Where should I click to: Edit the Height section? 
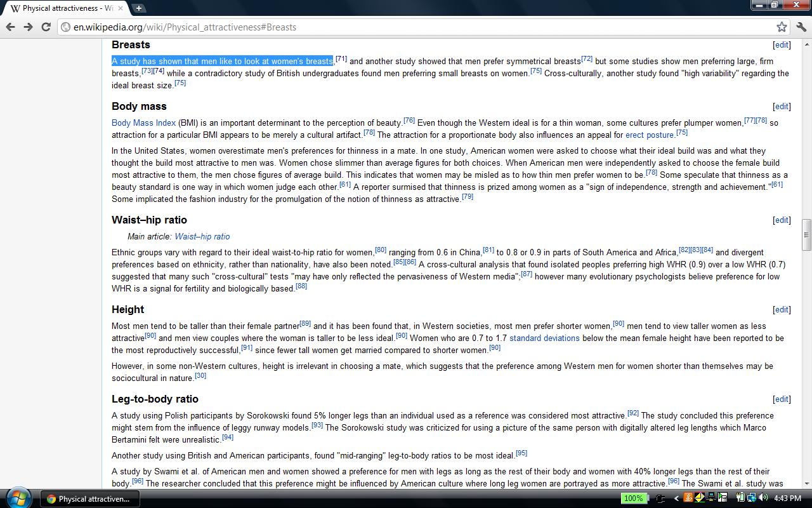click(x=782, y=310)
